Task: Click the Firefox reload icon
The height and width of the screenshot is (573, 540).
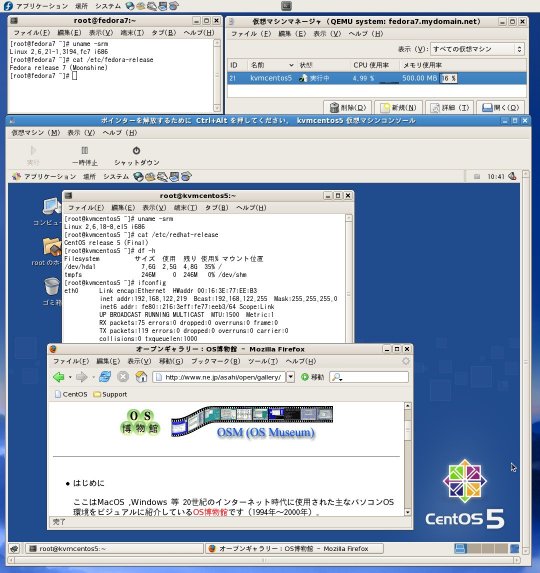Action: pos(105,377)
